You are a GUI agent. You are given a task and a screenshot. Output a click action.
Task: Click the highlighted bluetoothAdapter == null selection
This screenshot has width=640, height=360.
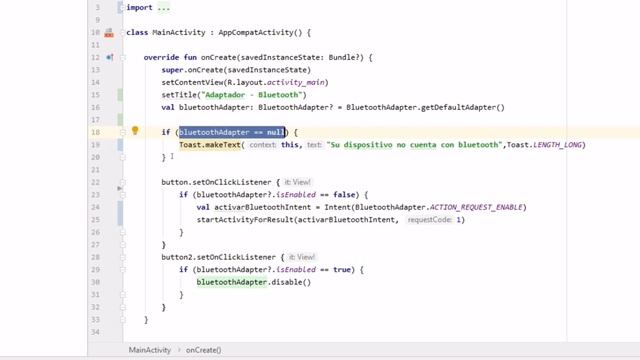pyautogui.click(x=231, y=132)
